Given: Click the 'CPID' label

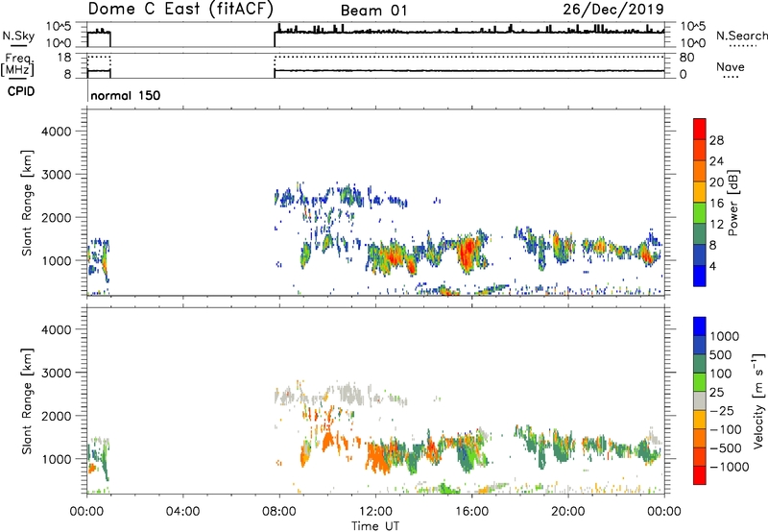Looking at the screenshot, I should click(21, 91).
